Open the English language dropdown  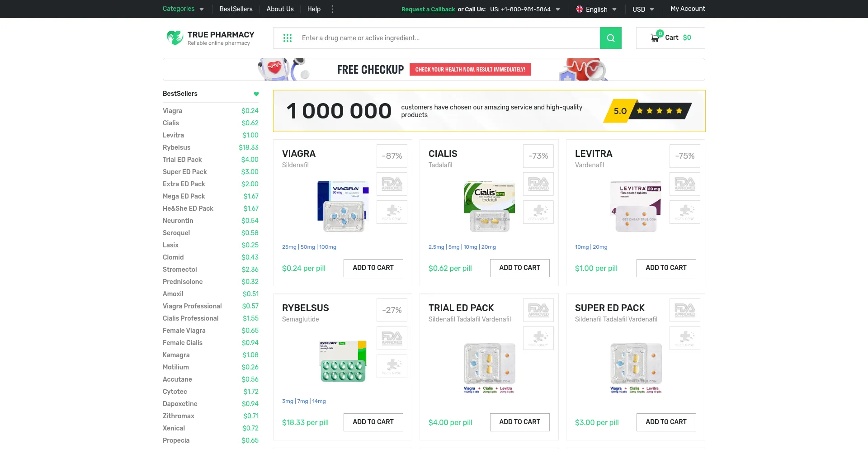point(596,9)
